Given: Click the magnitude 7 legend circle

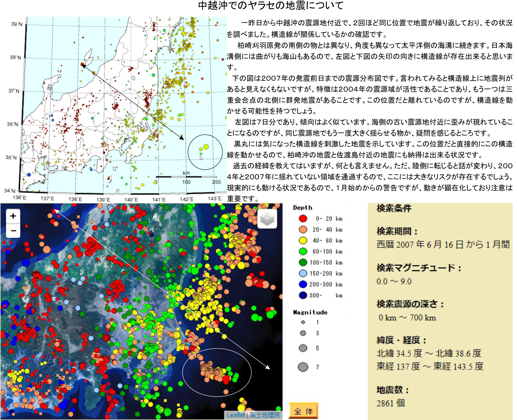Looking at the screenshot, I should pos(303,367).
